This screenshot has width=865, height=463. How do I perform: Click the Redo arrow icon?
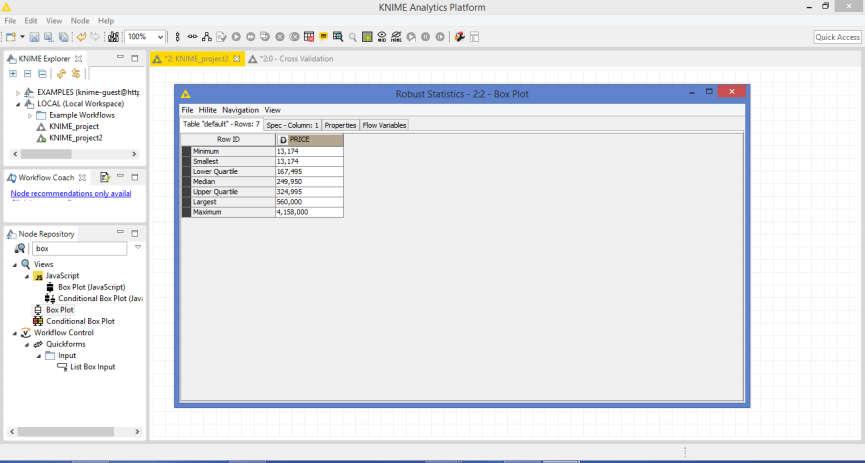[95, 37]
